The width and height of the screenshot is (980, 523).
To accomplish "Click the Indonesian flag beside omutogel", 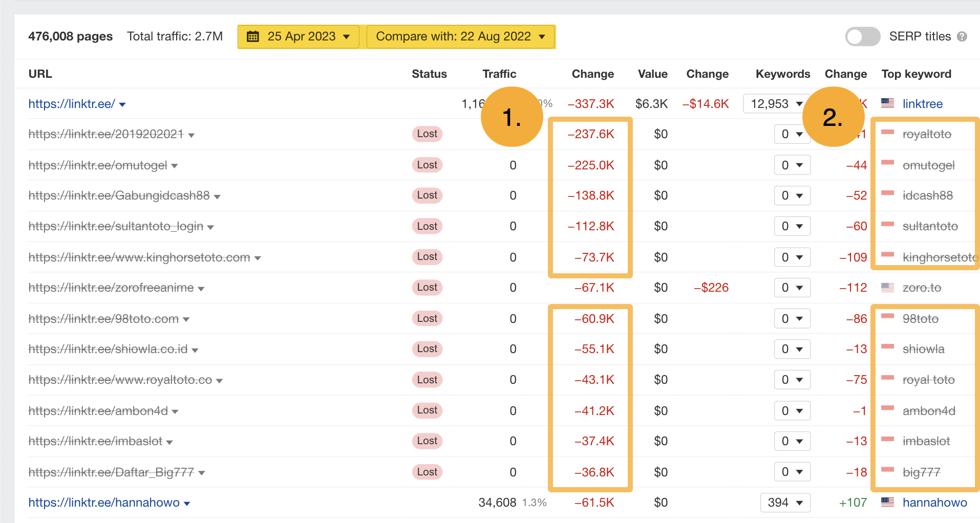I will point(887,165).
